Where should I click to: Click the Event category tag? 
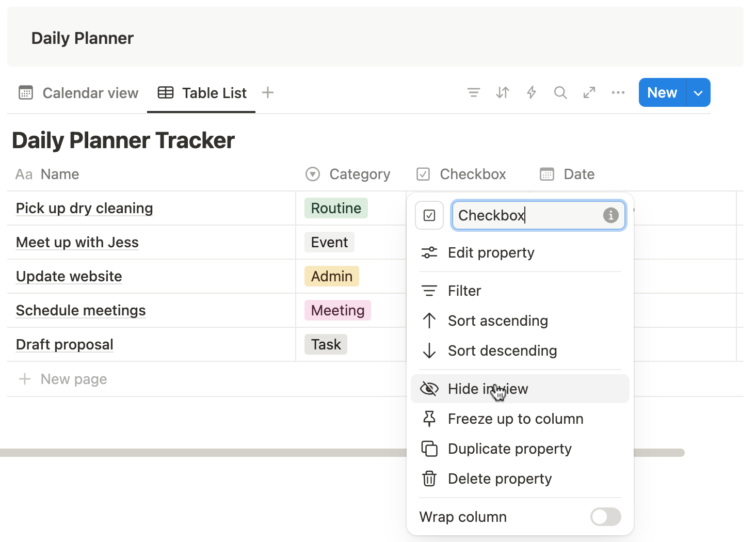pos(329,242)
